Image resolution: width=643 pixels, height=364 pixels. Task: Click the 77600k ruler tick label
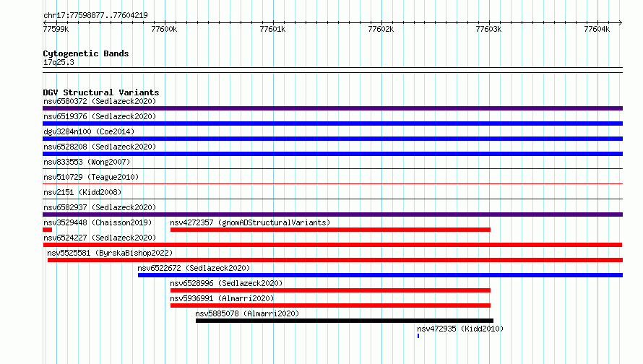point(164,29)
